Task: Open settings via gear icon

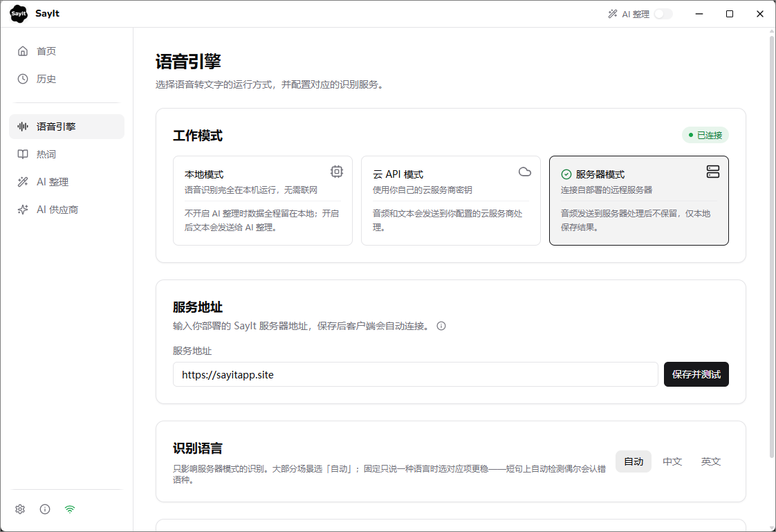Action: click(20, 508)
